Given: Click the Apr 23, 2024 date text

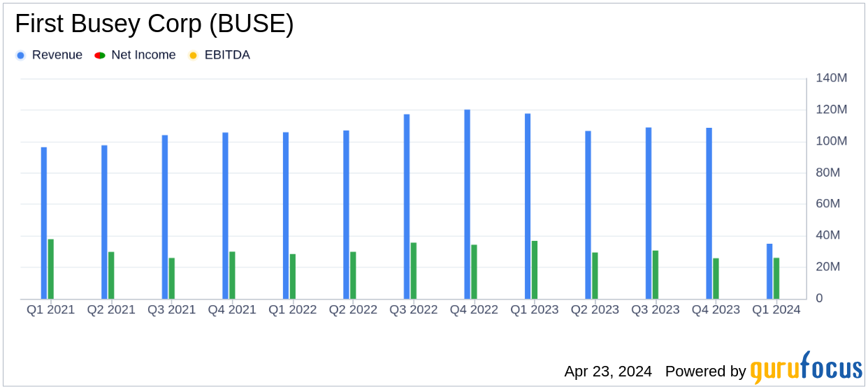Looking at the screenshot, I should click(608, 371).
